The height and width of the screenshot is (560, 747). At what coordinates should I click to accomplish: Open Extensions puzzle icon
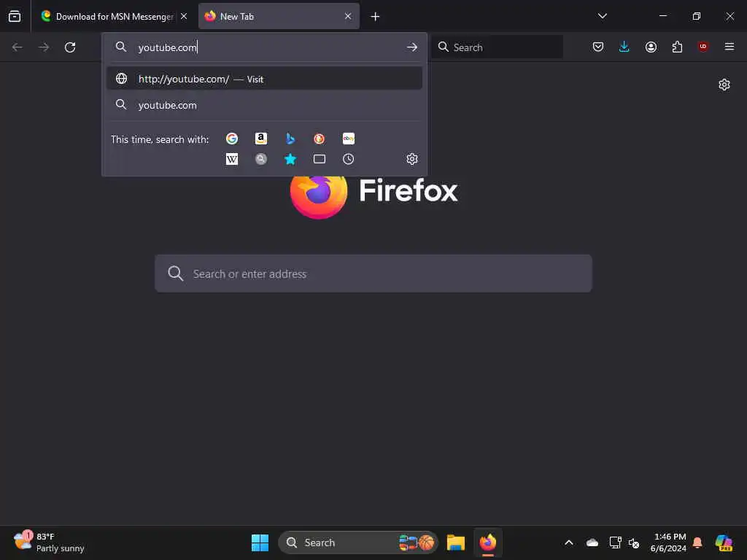point(677,47)
